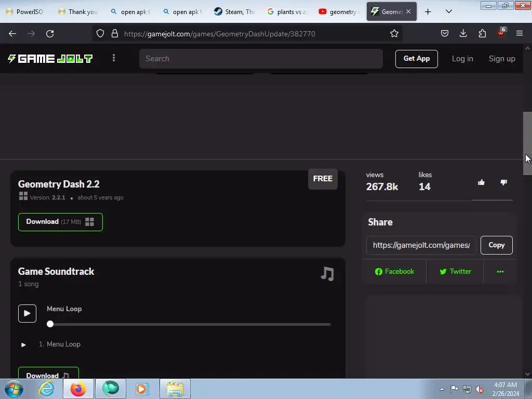Click the Firefox taskbar icon
532x399 pixels.
coord(78,389)
